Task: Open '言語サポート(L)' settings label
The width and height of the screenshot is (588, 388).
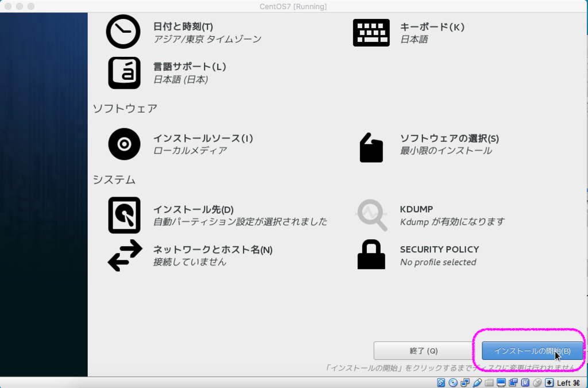Action: coord(189,67)
